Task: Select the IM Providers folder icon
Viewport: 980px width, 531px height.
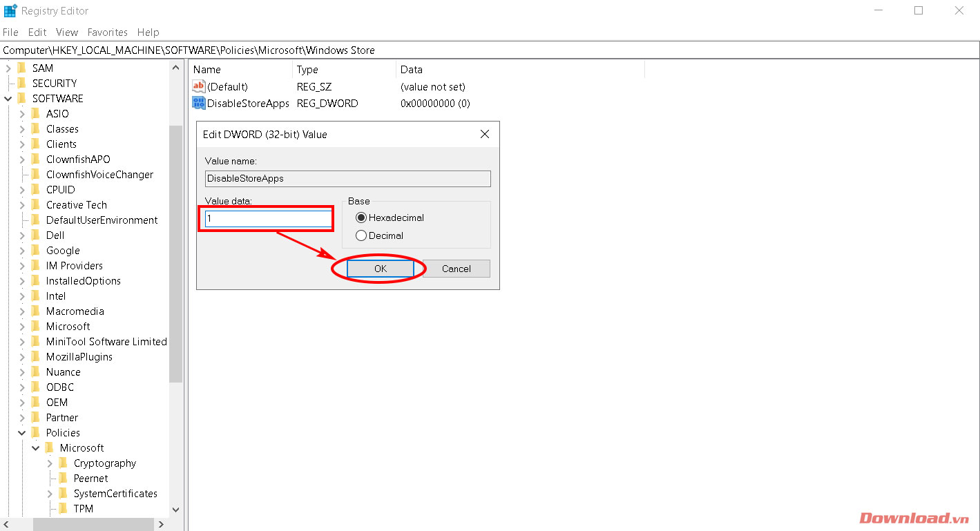Action: [x=35, y=266]
